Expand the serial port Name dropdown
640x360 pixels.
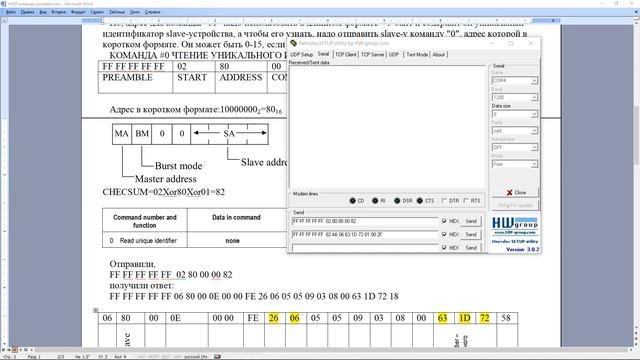pos(534,81)
